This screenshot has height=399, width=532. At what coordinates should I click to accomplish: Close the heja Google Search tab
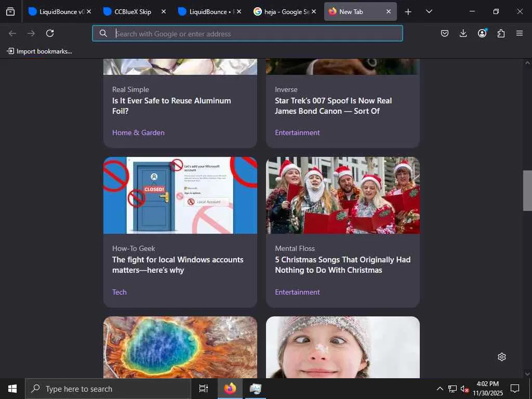pyautogui.click(x=314, y=11)
